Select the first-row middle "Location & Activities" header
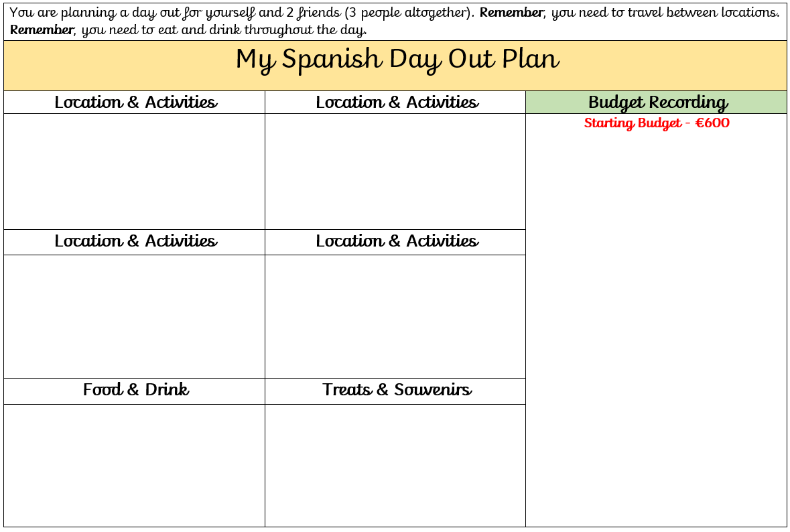The height and width of the screenshot is (532, 790). [x=397, y=103]
